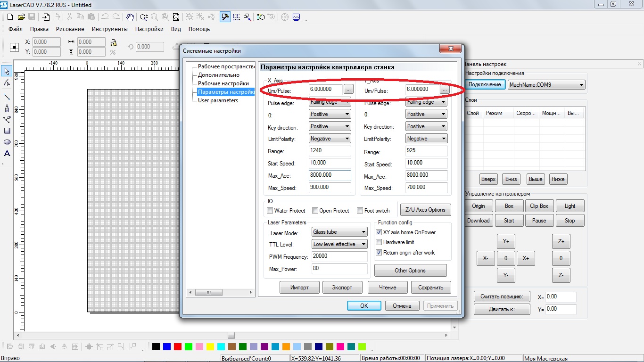Viewport: 644px width, 362px height.
Task: Open X axis Pulse edge dropdown
Action: 330,102
